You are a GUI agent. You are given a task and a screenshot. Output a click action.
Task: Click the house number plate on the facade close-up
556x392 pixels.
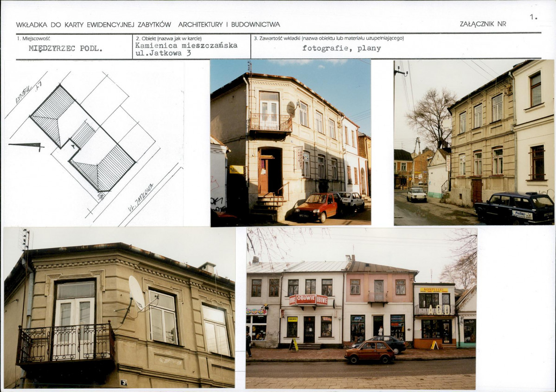[x=123, y=382]
